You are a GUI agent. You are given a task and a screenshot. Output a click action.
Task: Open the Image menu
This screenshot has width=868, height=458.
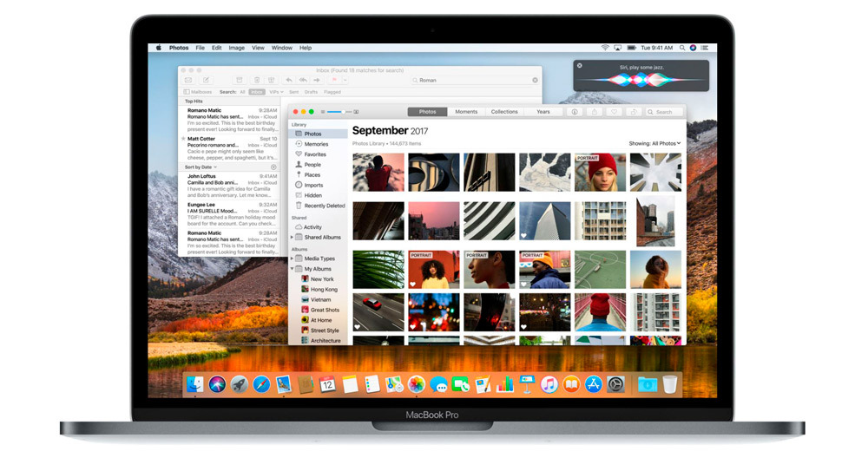tap(236, 48)
